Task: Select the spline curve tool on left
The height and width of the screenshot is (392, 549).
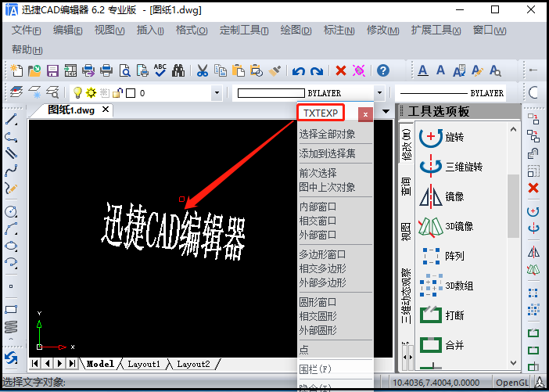Action: (11, 171)
